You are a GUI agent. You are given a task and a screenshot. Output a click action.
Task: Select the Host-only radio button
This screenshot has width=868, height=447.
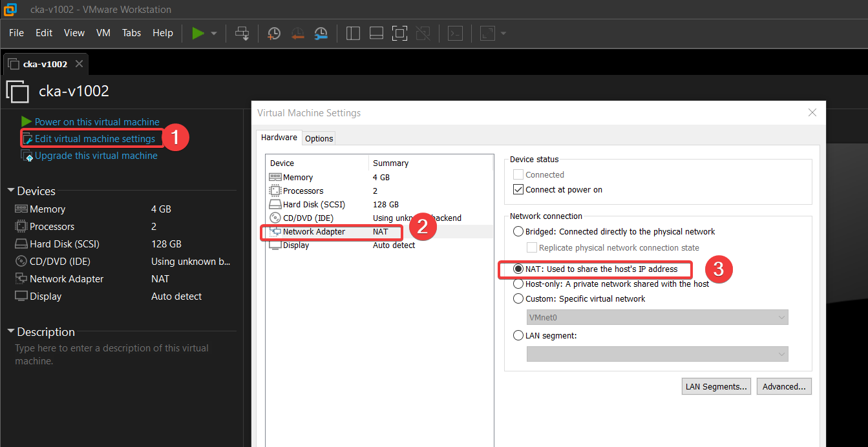[518, 284]
